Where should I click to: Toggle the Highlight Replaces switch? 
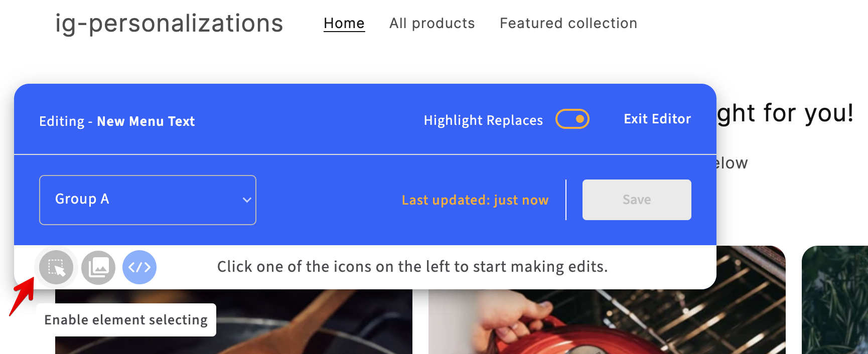(572, 119)
